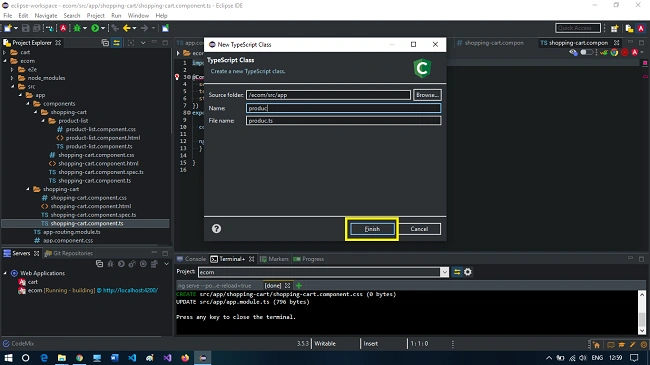
Task: Click the Save All toolbar icon
Action: click(36, 28)
